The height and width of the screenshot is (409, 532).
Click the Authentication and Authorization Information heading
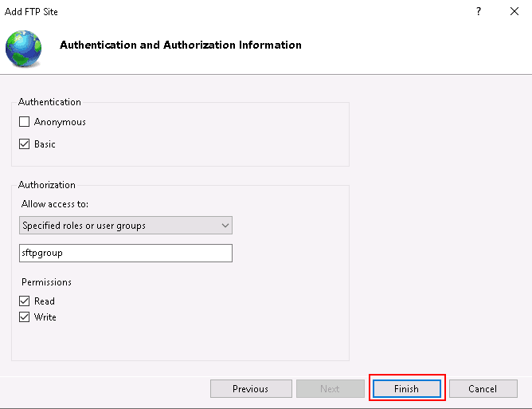coord(181,45)
